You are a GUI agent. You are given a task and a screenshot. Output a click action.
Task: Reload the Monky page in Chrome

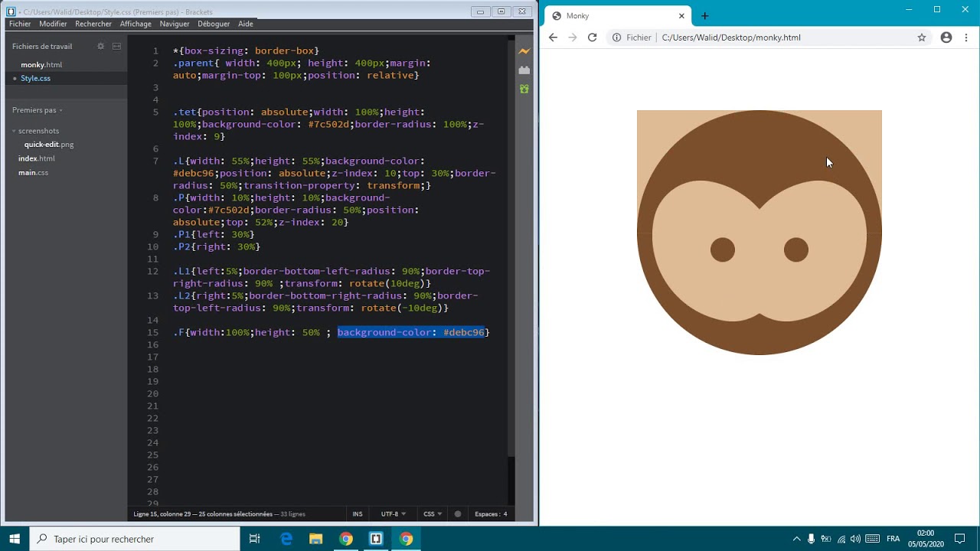coord(592,37)
